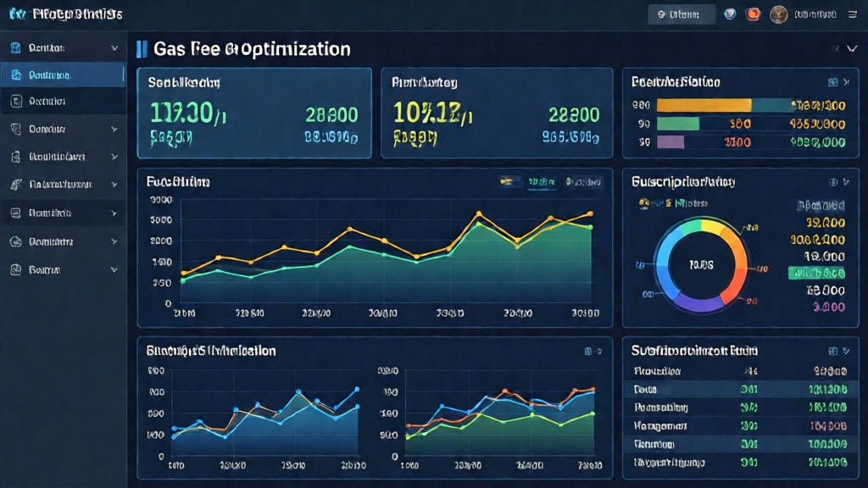This screenshot has width=868, height=488.
Task: Select the underlined teal chart range tab
Action: (x=542, y=182)
